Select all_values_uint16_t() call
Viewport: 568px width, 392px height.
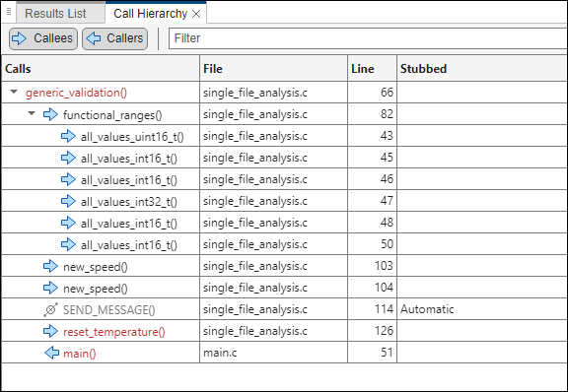pos(132,137)
